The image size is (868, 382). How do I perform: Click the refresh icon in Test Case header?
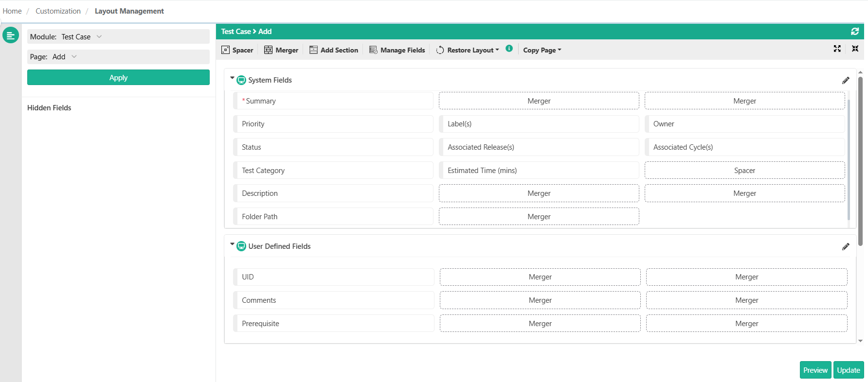pos(855,31)
